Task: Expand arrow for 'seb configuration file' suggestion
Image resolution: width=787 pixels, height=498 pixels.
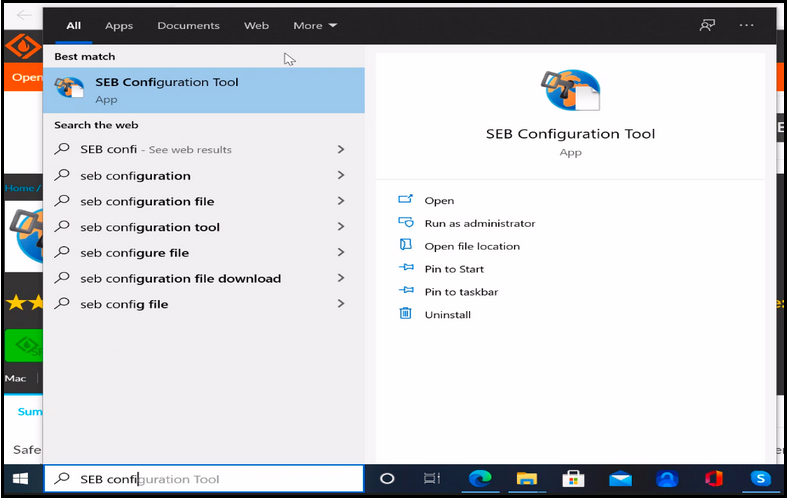Action: 341,201
